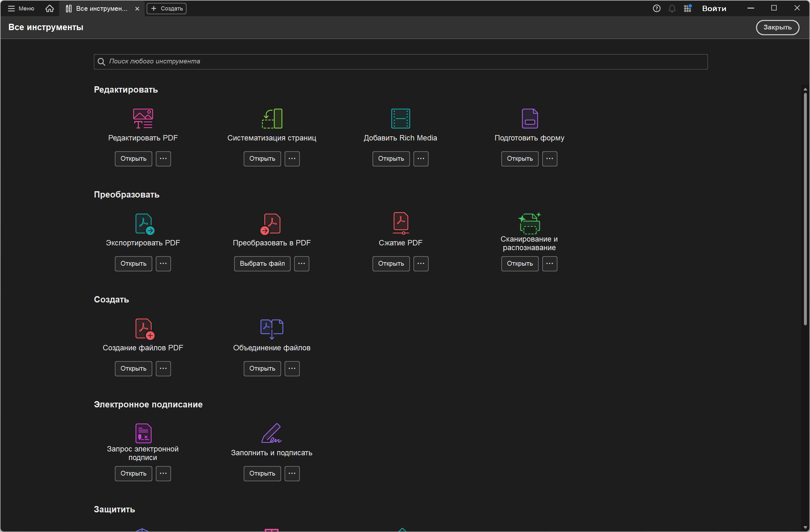Click the Compress PDF icon
The image size is (810, 532).
click(x=401, y=223)
